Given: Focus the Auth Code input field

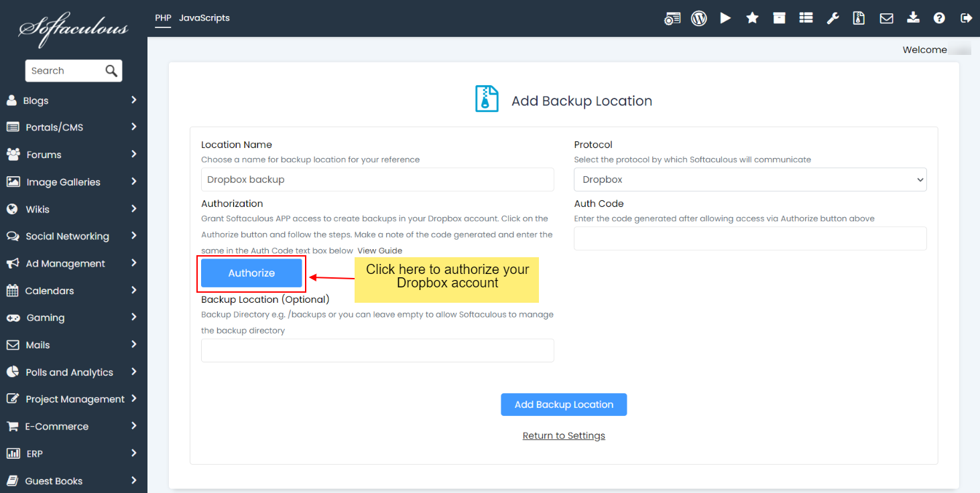Looking at the screenshot, I should (x=750, y=238).
